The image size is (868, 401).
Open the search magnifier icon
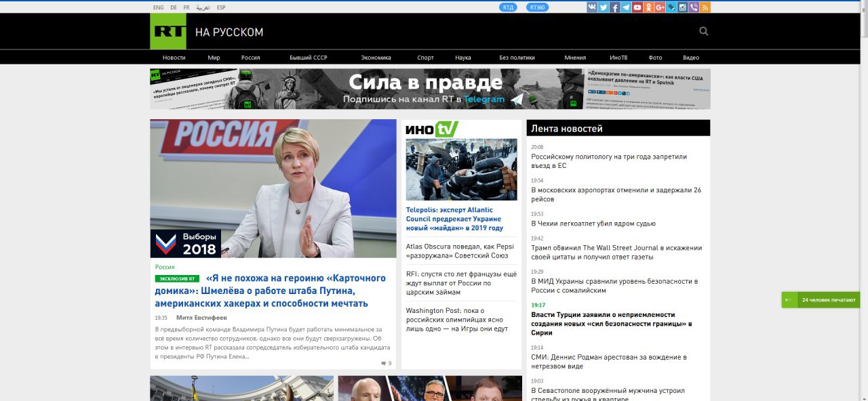tap(704, 31)
